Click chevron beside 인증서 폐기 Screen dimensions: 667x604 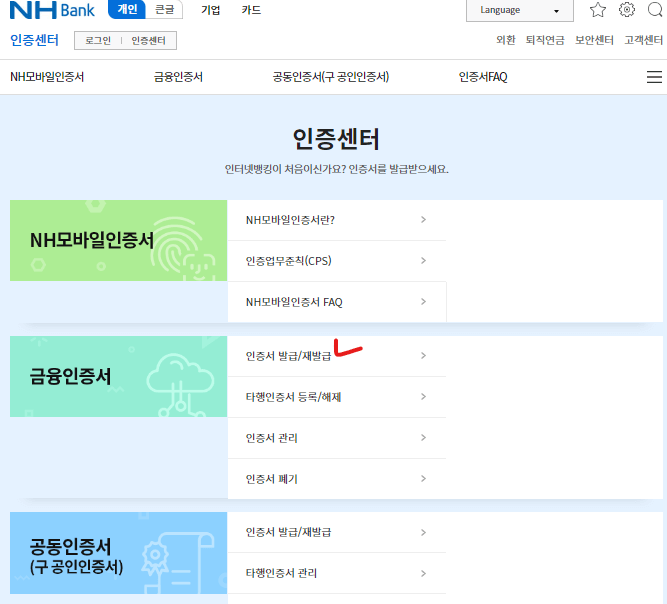click(423, 479)
